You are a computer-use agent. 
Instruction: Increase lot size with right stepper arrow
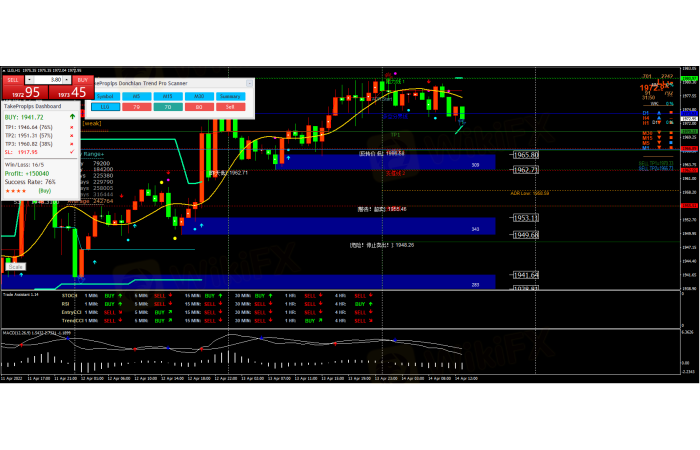(x=66, y=79)
